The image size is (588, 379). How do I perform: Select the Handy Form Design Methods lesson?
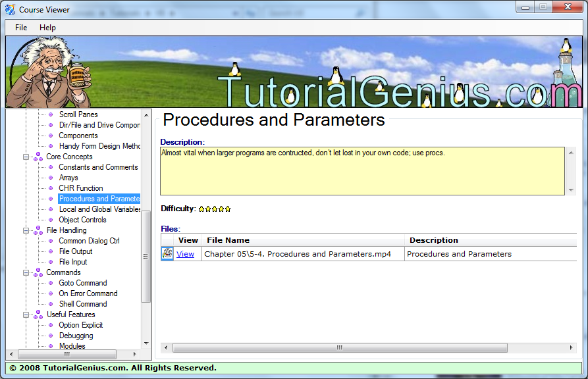99,146
